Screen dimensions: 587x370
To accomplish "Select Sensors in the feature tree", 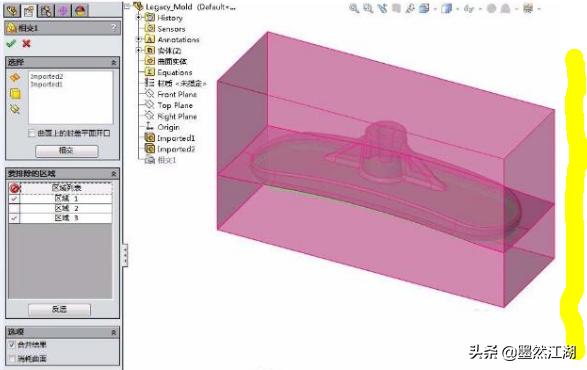I will click(x=171, y=29).
